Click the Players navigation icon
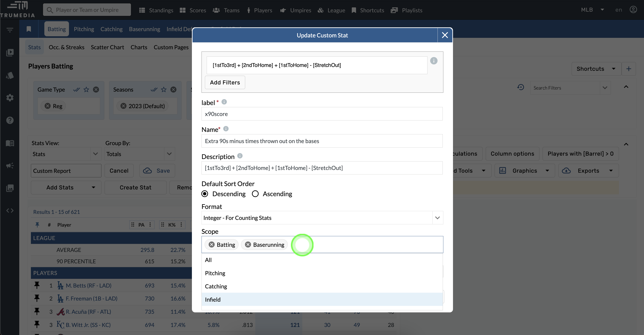 [248, 9]
